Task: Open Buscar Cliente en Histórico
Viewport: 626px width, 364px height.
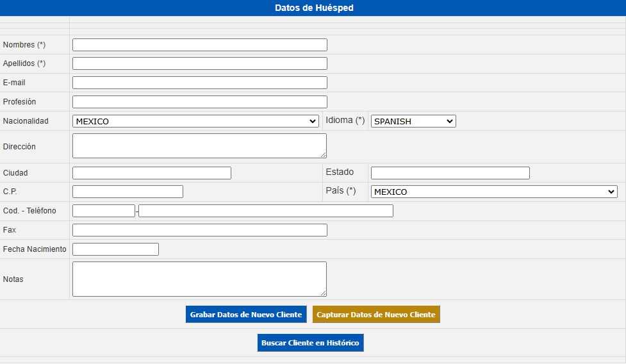Action: click(311, 343)
